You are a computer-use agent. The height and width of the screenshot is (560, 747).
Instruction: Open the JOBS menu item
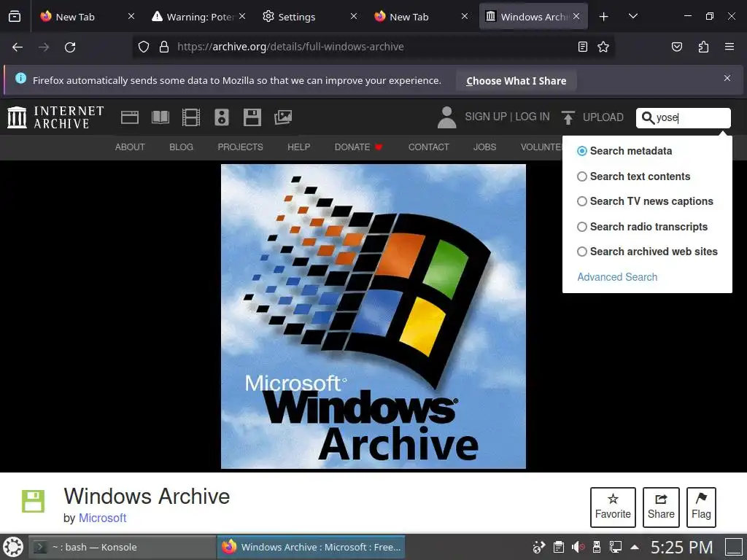coord(484,147)
